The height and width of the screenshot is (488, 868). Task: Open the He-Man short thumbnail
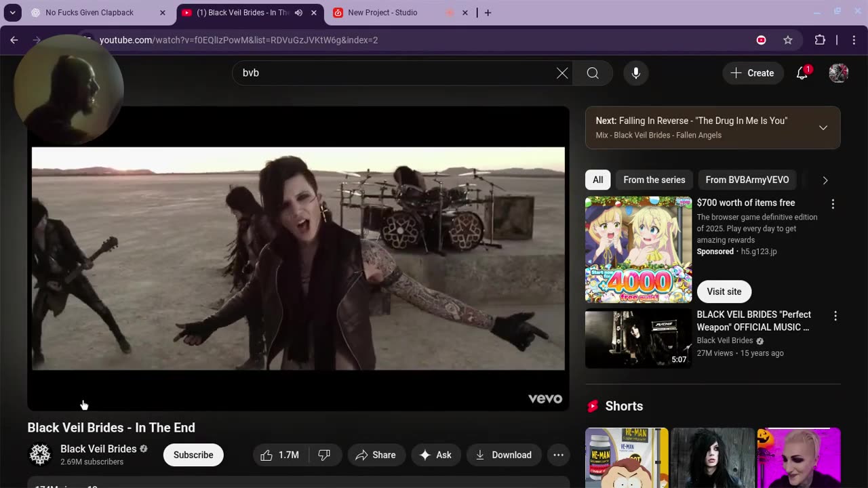(x=627, y=457)
